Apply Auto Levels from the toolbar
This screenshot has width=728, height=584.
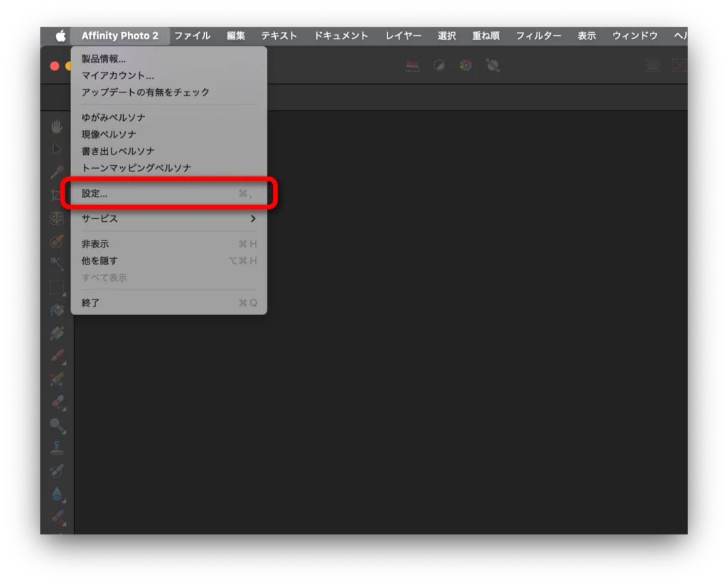click(412, 66)
